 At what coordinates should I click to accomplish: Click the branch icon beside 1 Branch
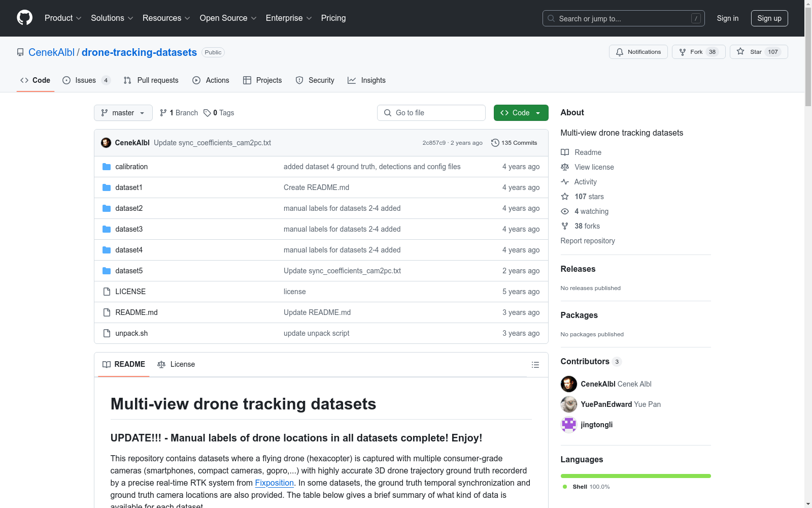pyautogui.click(x=163, y=113)
